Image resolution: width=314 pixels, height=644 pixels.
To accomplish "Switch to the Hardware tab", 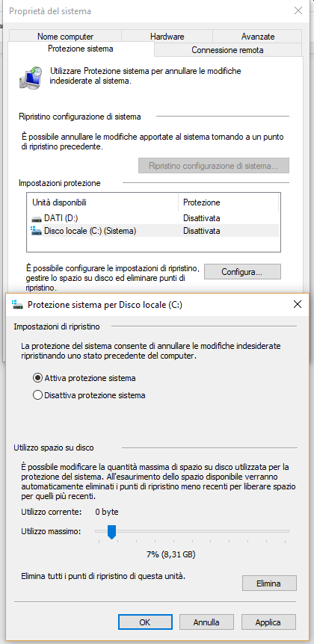I will pyautogui.click(x=167, y=37).
